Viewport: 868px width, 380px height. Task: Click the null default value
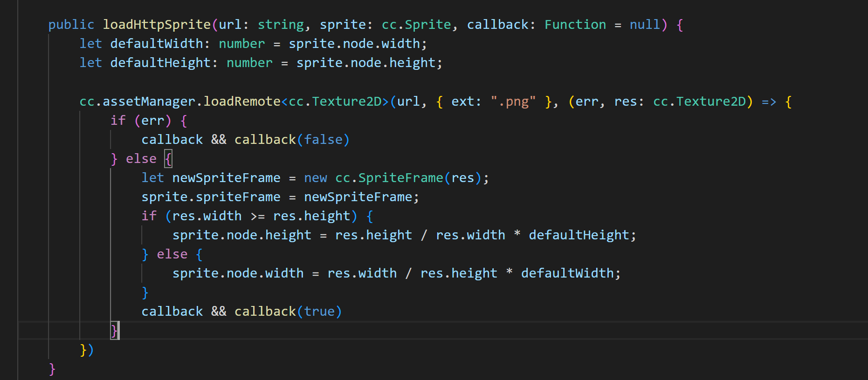click(x=645, y=25)
